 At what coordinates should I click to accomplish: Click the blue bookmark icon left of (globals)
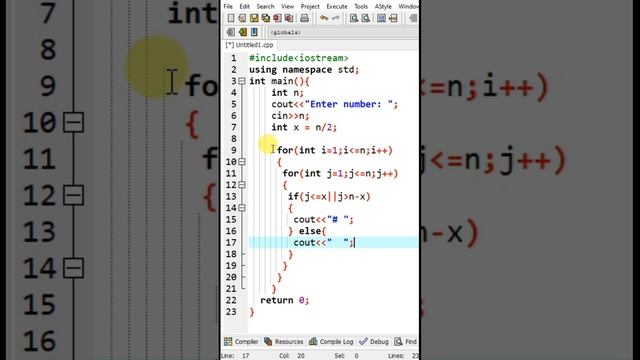click(254, 32)
